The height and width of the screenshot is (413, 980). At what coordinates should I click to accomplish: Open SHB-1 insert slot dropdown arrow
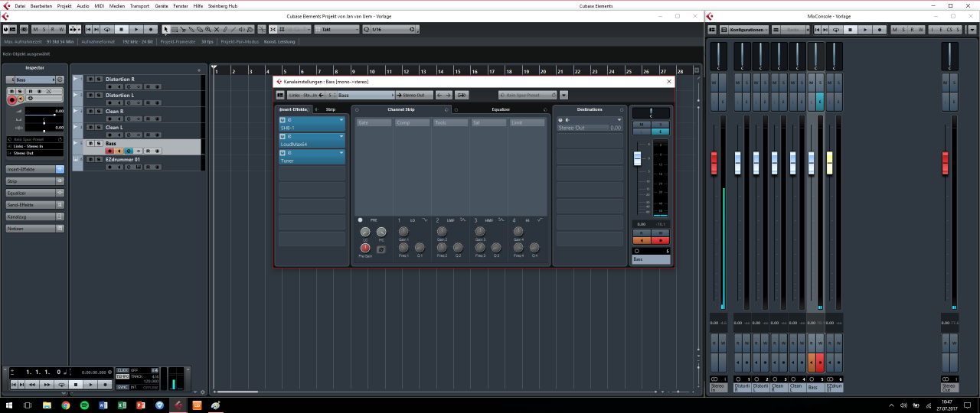click(341, 120)
